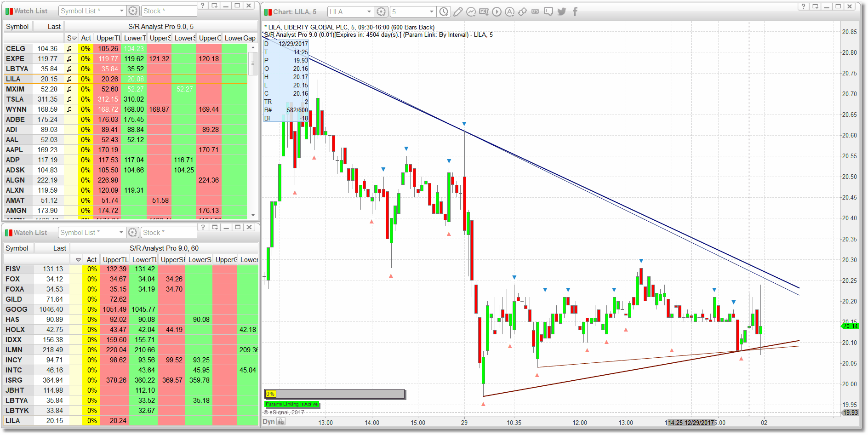Open bottom Watch List symbol-list gear icon
Image resolution: width=868 pixels, height=435 pixels.
coord(132,232)
